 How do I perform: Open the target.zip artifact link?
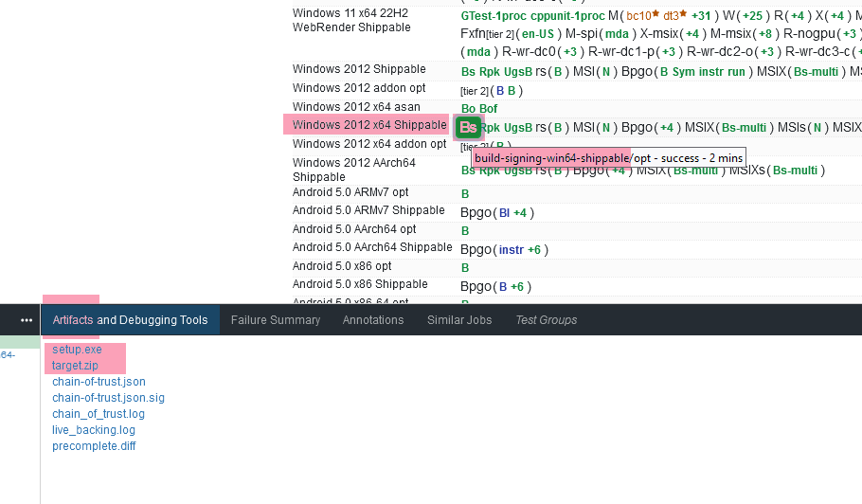[75, 366]
